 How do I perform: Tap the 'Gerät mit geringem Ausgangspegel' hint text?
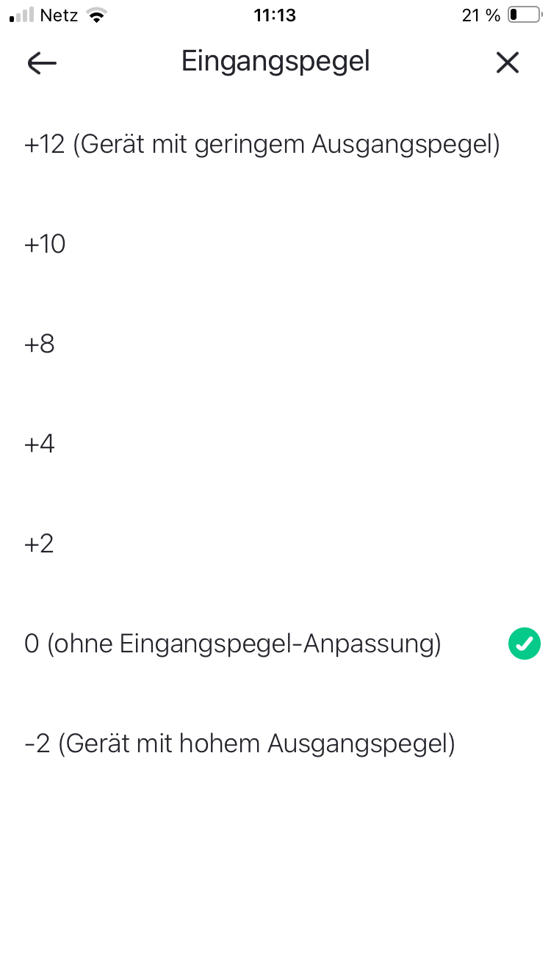(287, 145)
